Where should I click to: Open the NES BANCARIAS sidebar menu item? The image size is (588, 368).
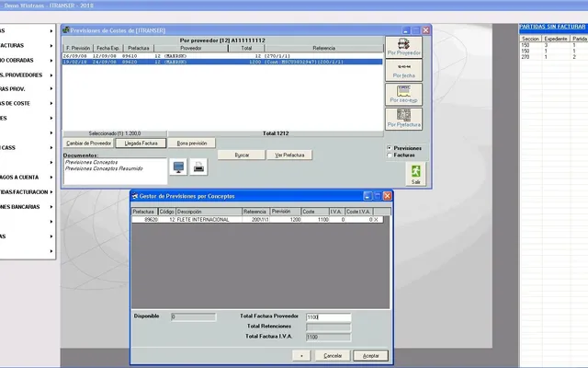tap(27, 207)
